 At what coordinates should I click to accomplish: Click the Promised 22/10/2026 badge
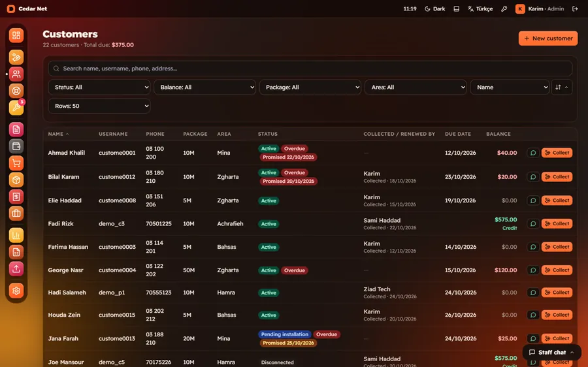pyautogui.click(x=288, y=157)
